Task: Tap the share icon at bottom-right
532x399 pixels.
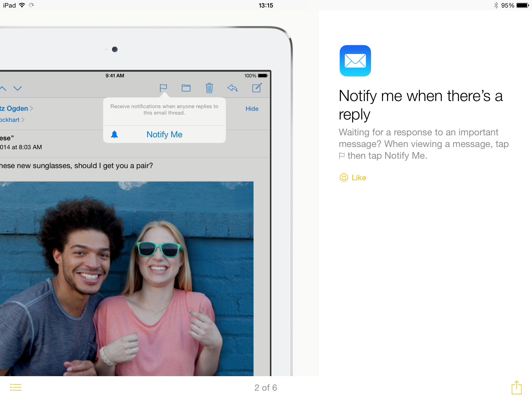Action: coord(516,388)
